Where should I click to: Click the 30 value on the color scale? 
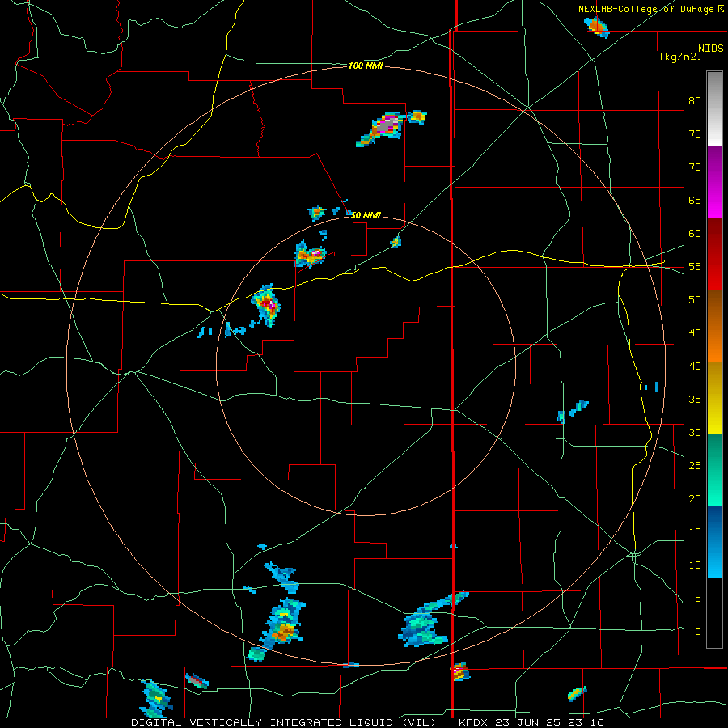695,432
